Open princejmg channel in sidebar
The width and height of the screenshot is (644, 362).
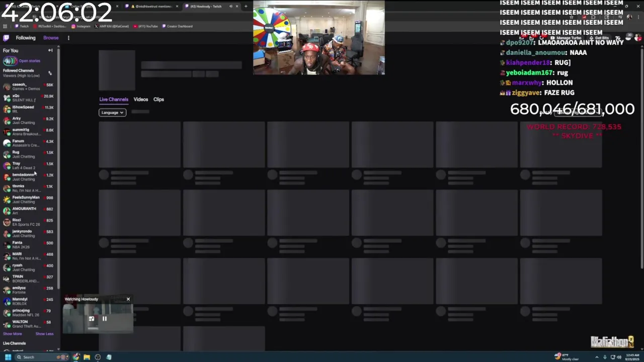pyautogui.click(x=28, y=313)
